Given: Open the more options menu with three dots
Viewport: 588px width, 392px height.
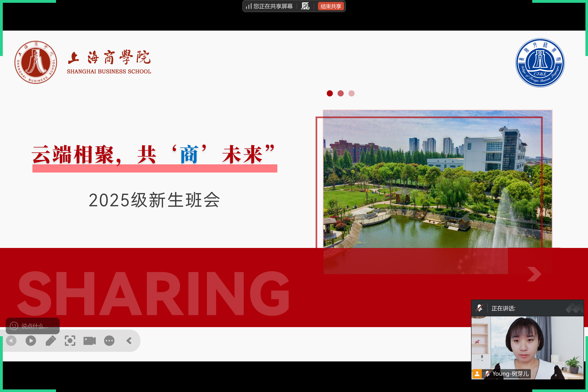Looking at the screenshot, I should [x=109, y=340].
